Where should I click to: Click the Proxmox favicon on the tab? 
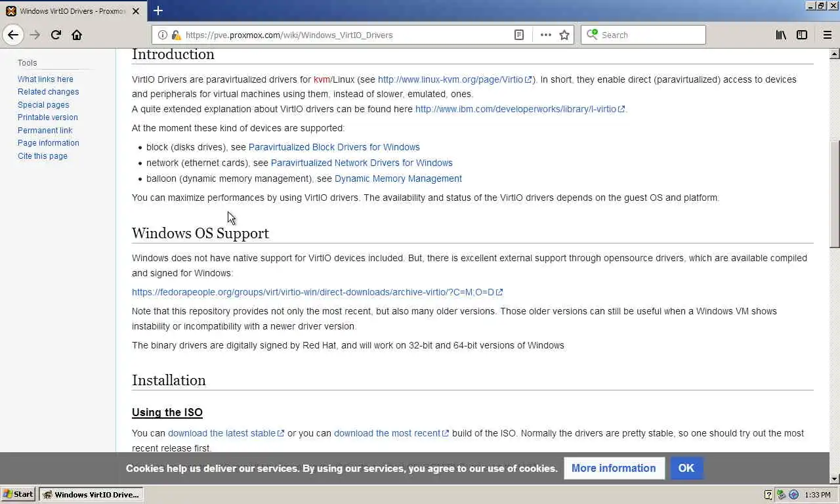(x=11, y=11)
